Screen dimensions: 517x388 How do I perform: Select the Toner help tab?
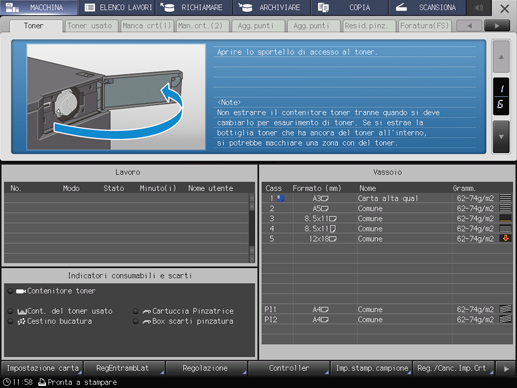[x=36, y=26]
